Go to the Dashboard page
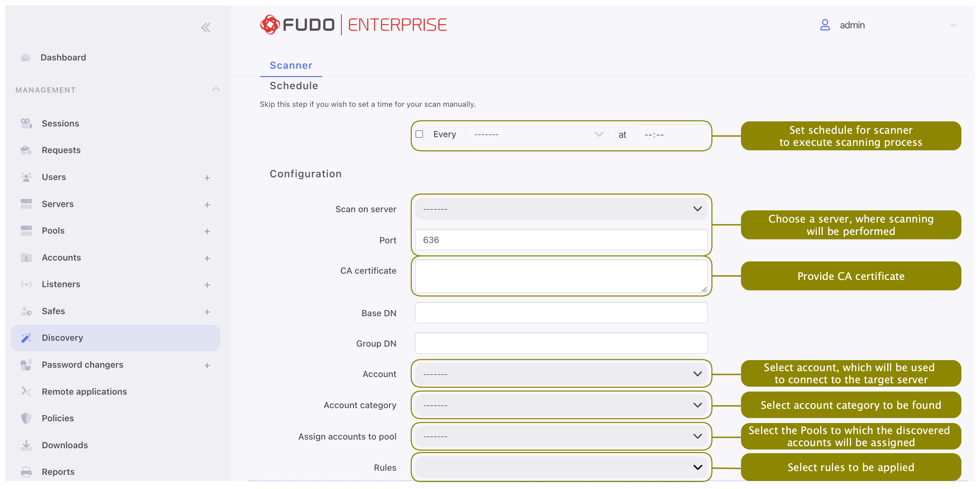 63,57
